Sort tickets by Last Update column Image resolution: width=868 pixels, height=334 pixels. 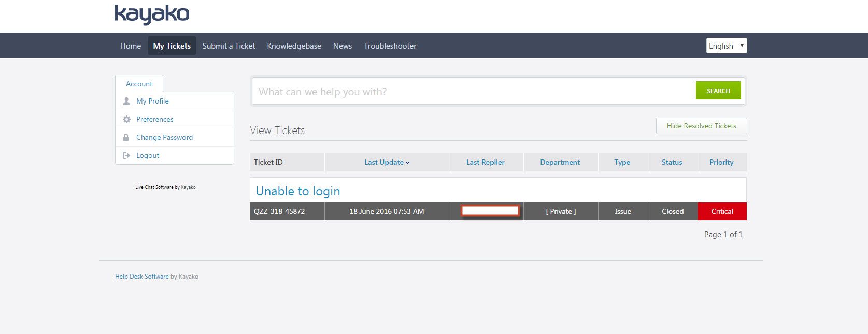384,162
